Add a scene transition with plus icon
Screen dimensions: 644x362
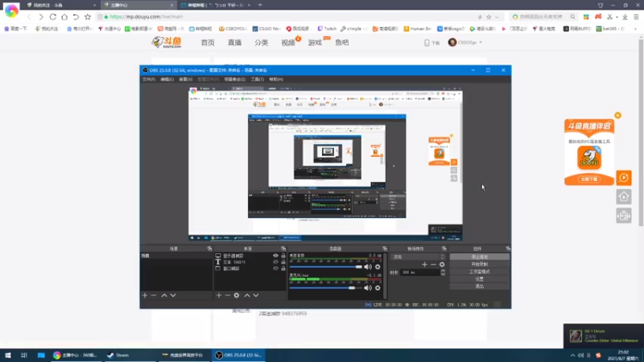pos(424,265)
